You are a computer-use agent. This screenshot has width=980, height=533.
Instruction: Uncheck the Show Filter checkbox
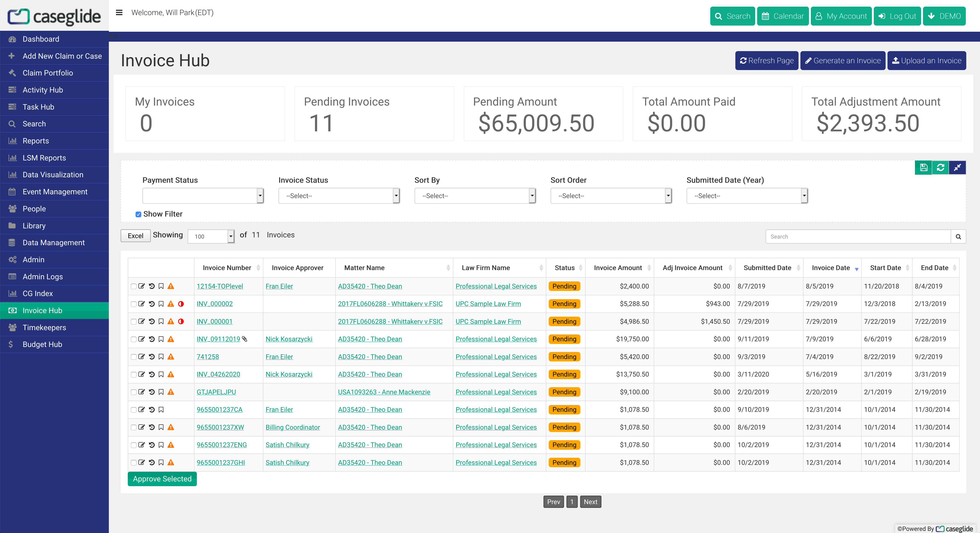tap(138, 215)
